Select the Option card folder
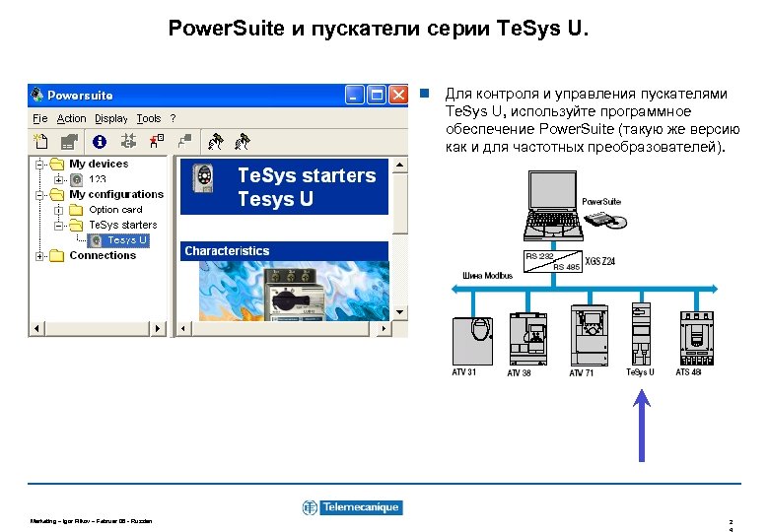The image size is (769, 532). coord(115,210)
